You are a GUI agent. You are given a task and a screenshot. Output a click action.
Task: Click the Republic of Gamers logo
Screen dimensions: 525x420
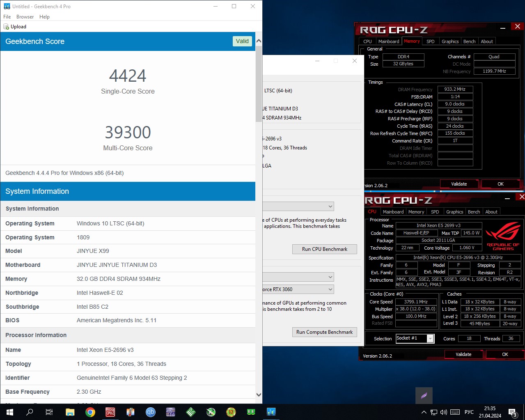click(x=503, y=236)
